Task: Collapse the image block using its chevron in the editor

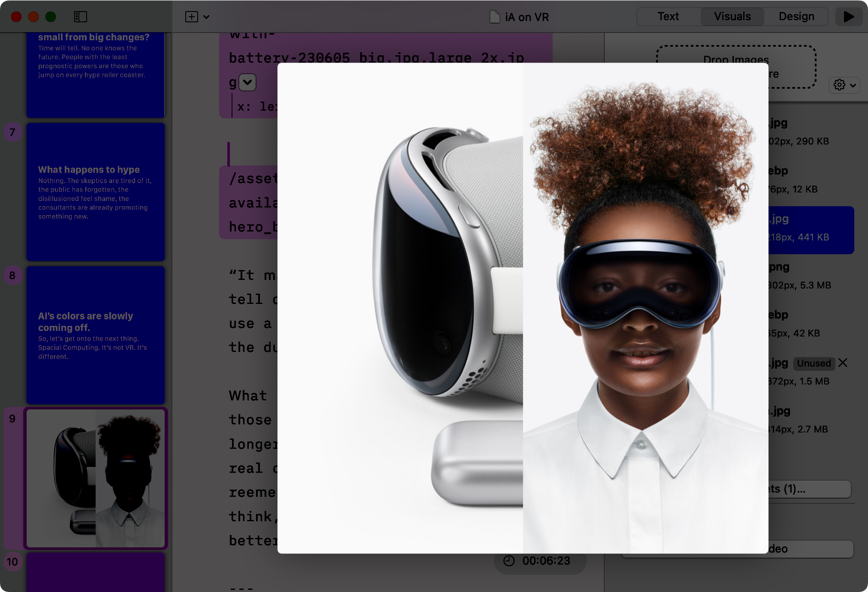Action: click(x=247, y=82)
